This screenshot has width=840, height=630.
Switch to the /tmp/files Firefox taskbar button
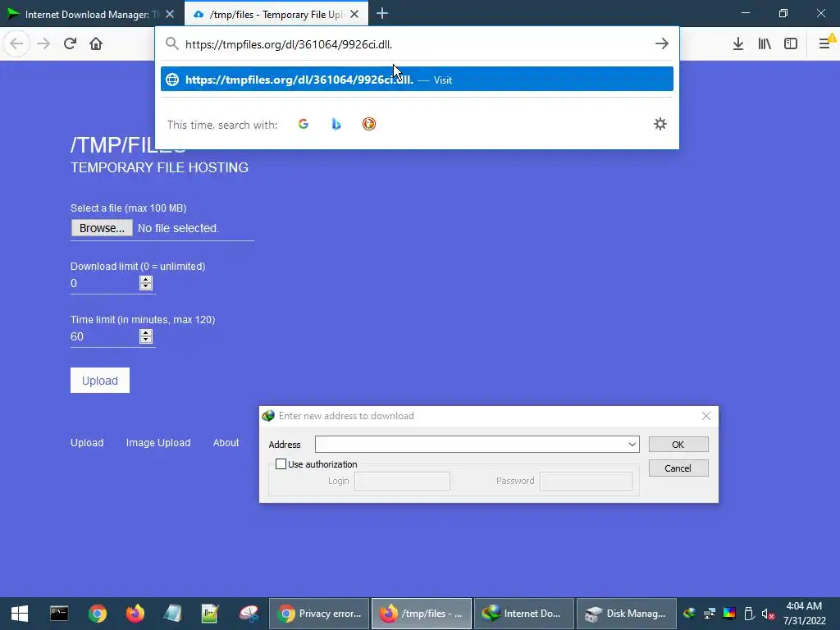coord(422,614)
